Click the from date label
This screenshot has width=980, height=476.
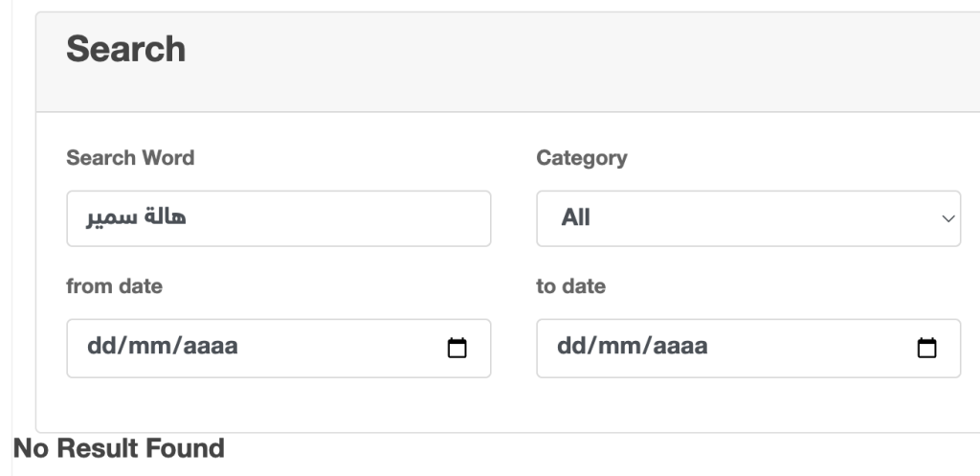pos(114,286)
